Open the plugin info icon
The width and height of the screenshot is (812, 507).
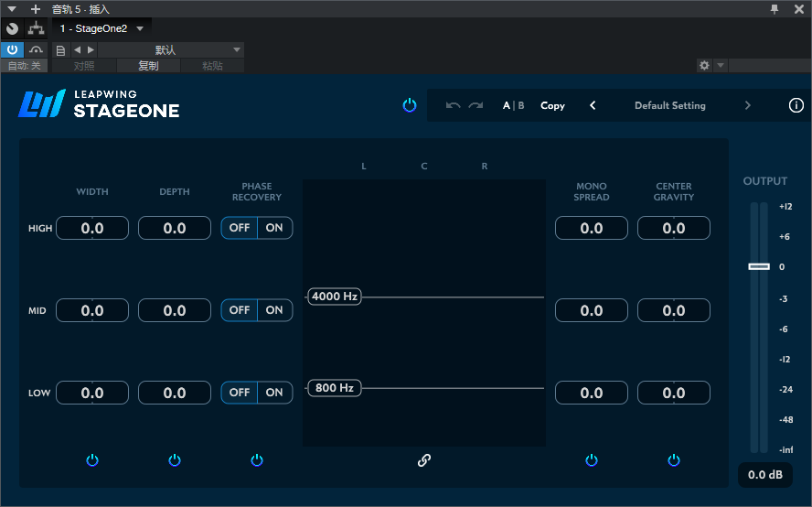tap(796, 105)
